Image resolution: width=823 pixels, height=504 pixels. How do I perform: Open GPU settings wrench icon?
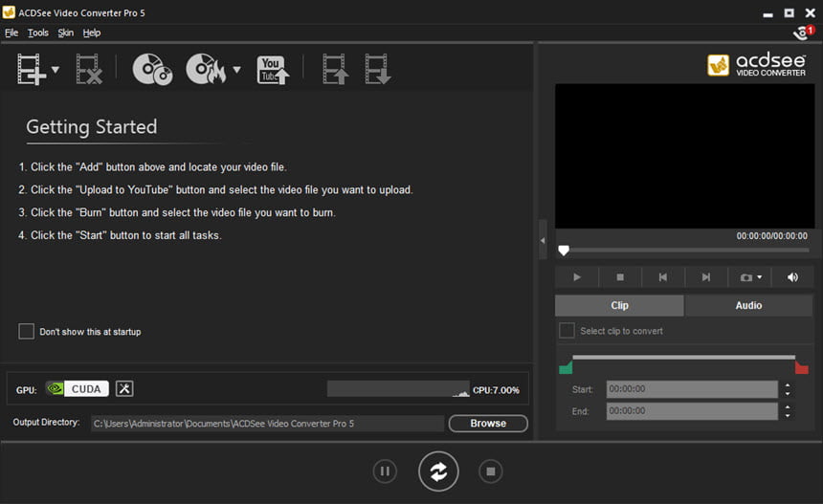coord(124,388)
